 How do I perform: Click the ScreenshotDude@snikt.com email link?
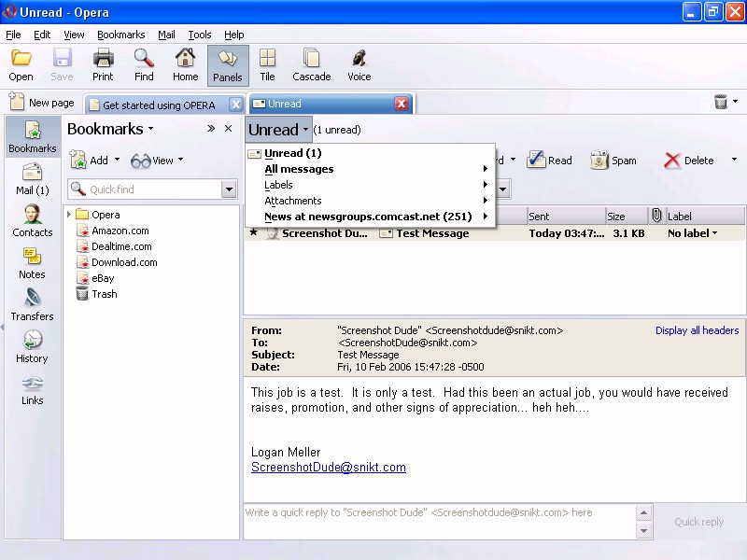[328, 468]
